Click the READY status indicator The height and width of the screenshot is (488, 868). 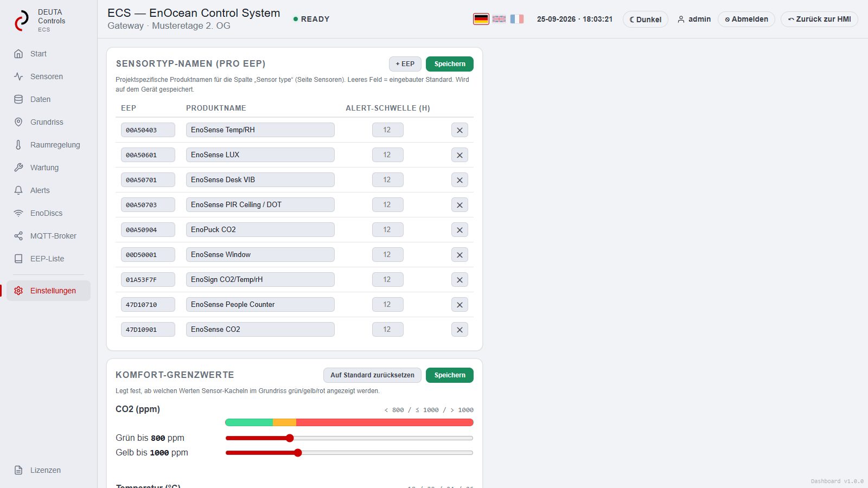(x=311, y=19)
